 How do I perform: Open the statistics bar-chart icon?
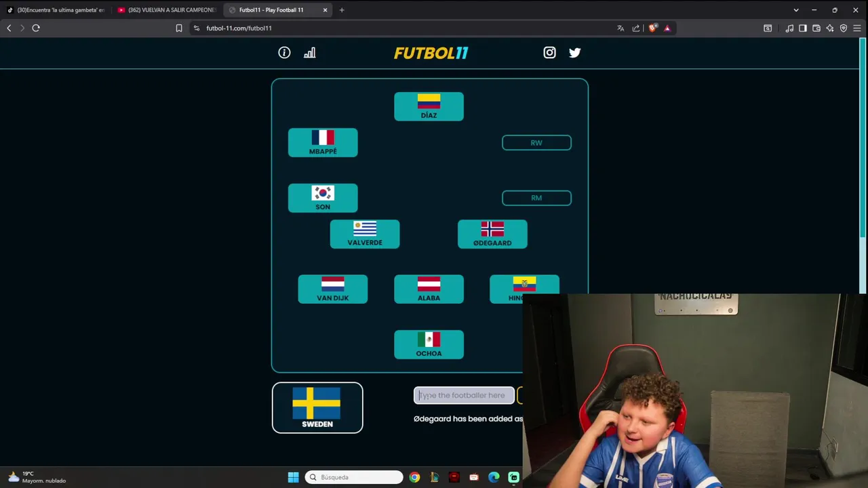310,53
